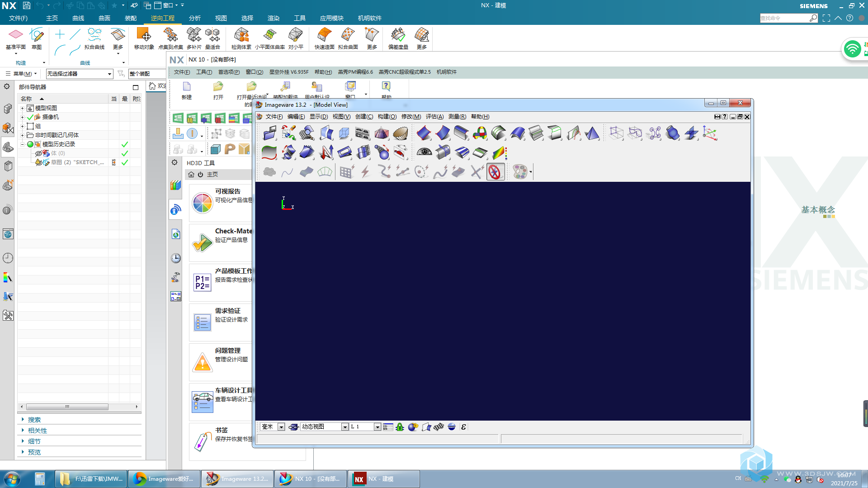Click the sphere with hand icon in status bar

point(413,427)
